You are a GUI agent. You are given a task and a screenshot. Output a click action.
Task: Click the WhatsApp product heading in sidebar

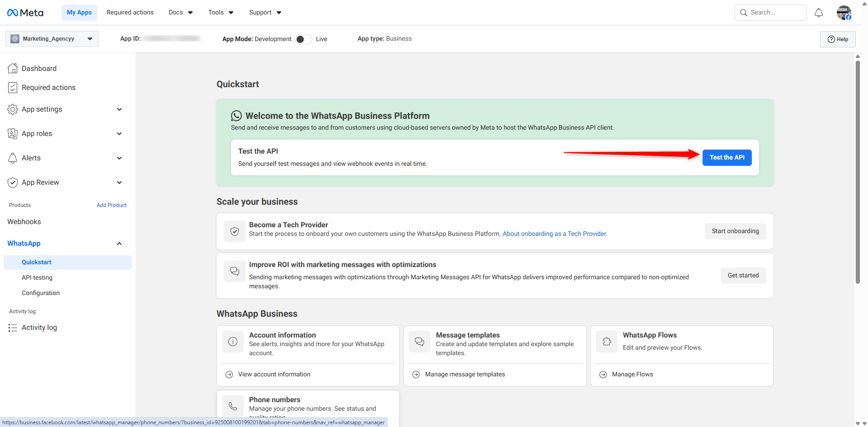click(x=24, y=244)
